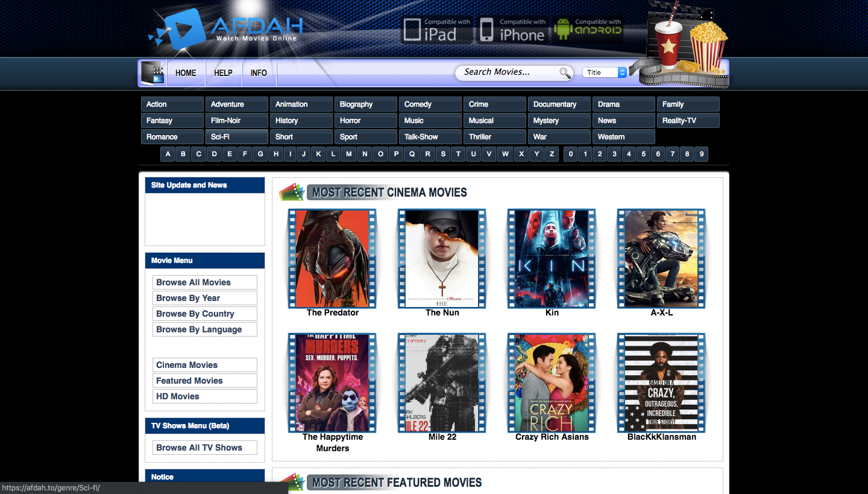Focus the Search Movies input field

(506, 72)
